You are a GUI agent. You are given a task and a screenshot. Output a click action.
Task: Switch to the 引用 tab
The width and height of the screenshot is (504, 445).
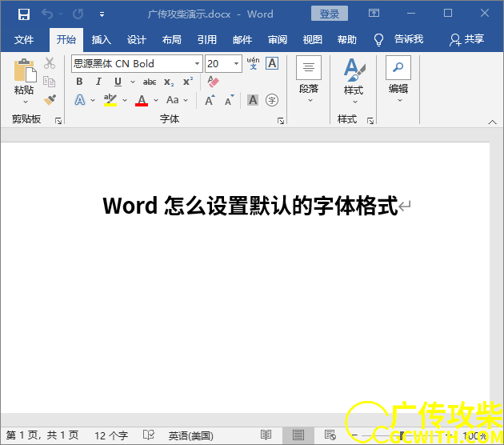pos(207,39)
